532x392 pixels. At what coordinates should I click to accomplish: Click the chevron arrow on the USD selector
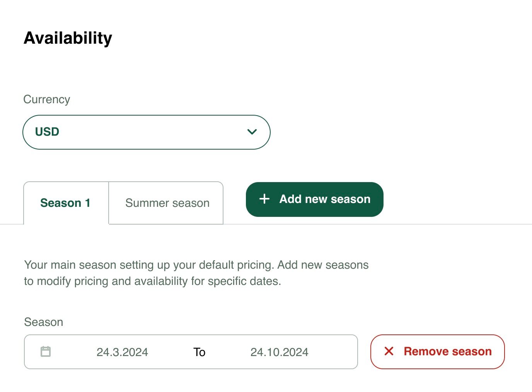coord(252,132)
